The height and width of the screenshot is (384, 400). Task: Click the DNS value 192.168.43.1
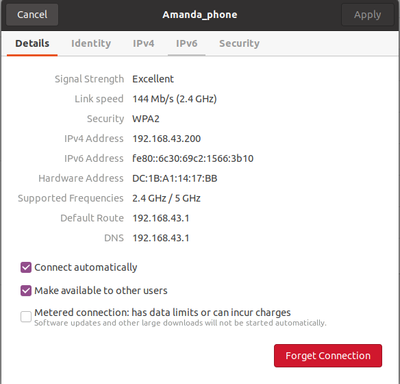click(x=161, y=238)
